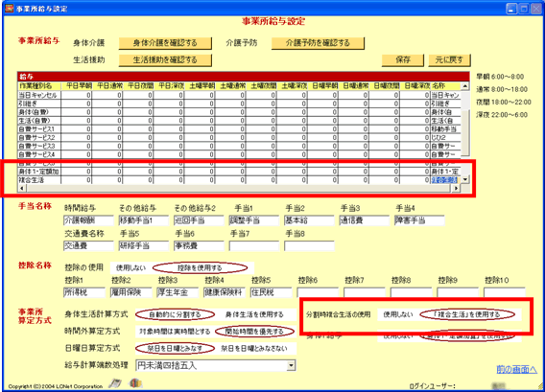Click the 元に戻す button
This screenshot has height=392, width=545.
449,59
